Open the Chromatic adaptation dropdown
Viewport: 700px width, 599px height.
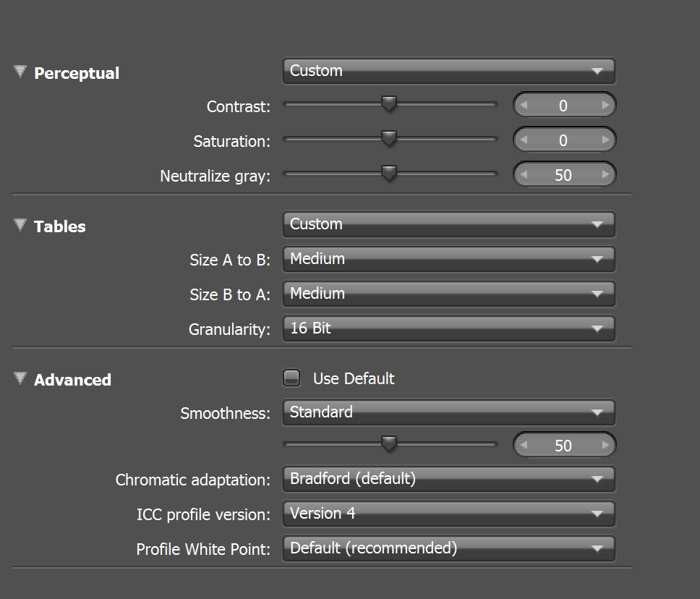pos(448,479)
